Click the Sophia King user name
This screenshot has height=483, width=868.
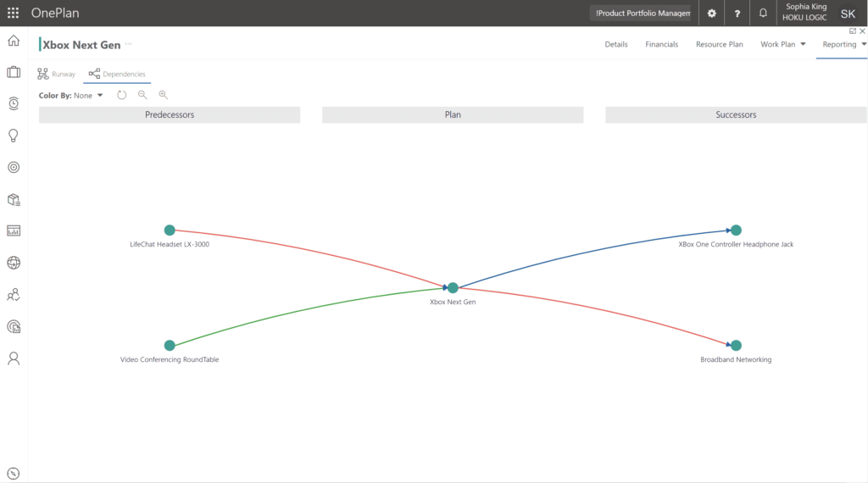(806, 7)
